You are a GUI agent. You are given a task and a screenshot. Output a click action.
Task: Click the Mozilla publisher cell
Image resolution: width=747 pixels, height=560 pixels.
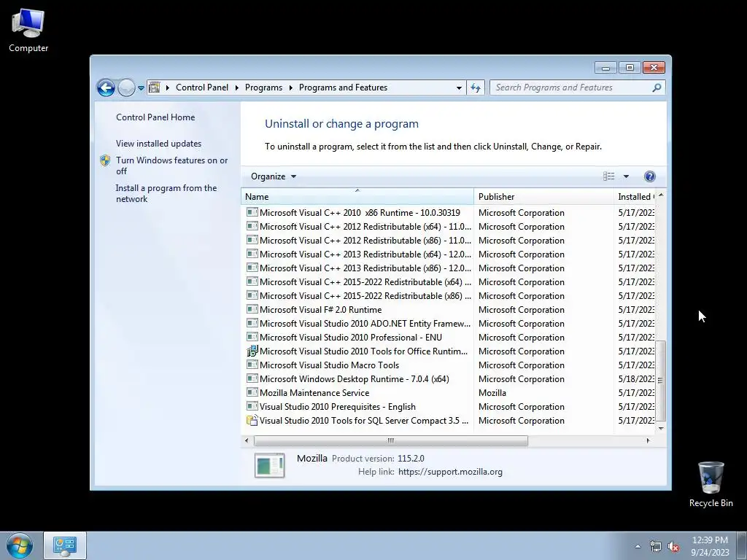click(x=492, y=393)
